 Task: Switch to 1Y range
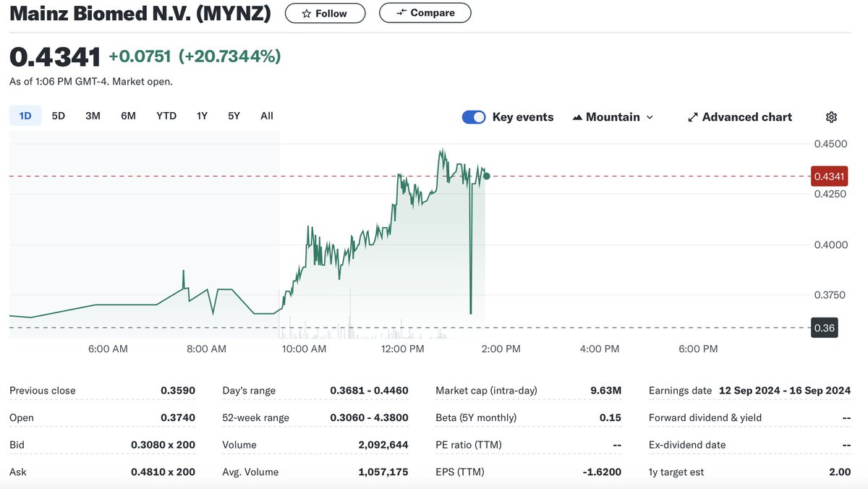pyautogui.click(x=202, y=116)
